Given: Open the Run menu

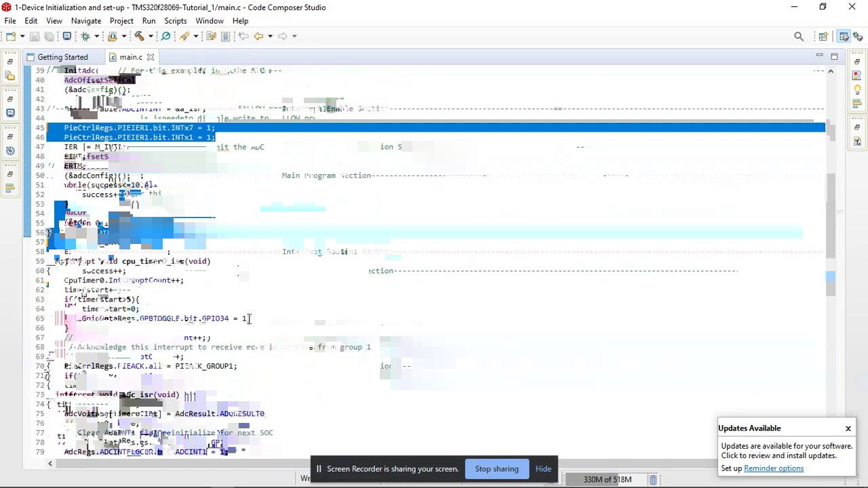Looking at the screenshot, I should 149,21.
